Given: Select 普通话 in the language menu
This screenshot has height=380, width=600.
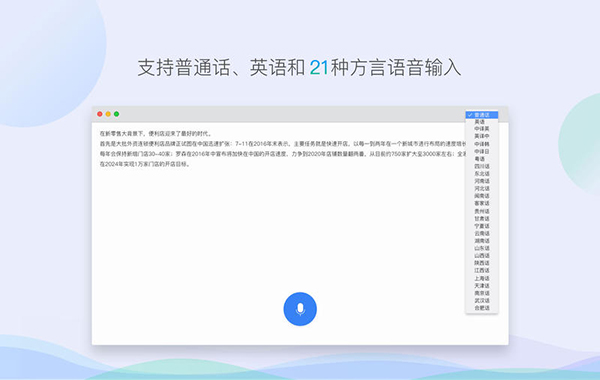Looking at the screenshot, I should pos(482,115).
